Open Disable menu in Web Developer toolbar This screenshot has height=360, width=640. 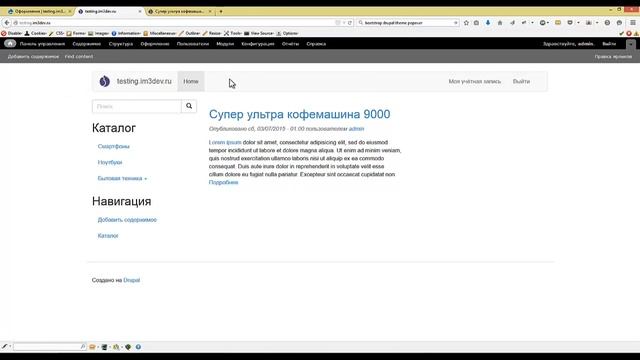(x=12, y=33)
